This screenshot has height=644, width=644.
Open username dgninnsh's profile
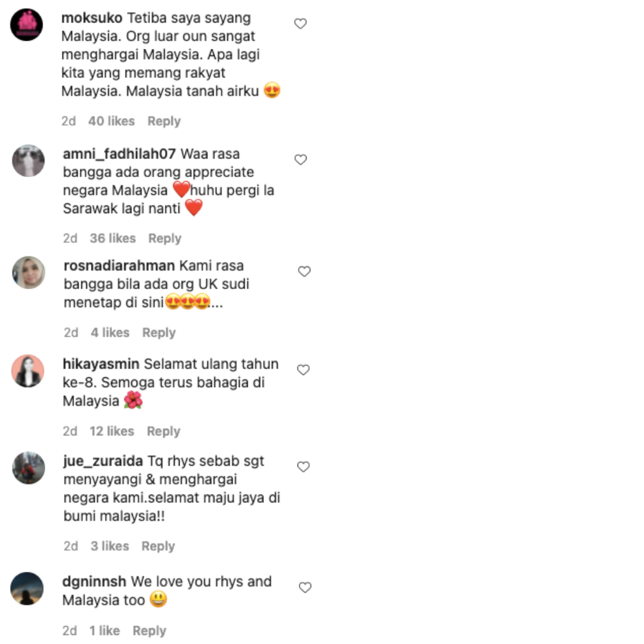point(94,582)
